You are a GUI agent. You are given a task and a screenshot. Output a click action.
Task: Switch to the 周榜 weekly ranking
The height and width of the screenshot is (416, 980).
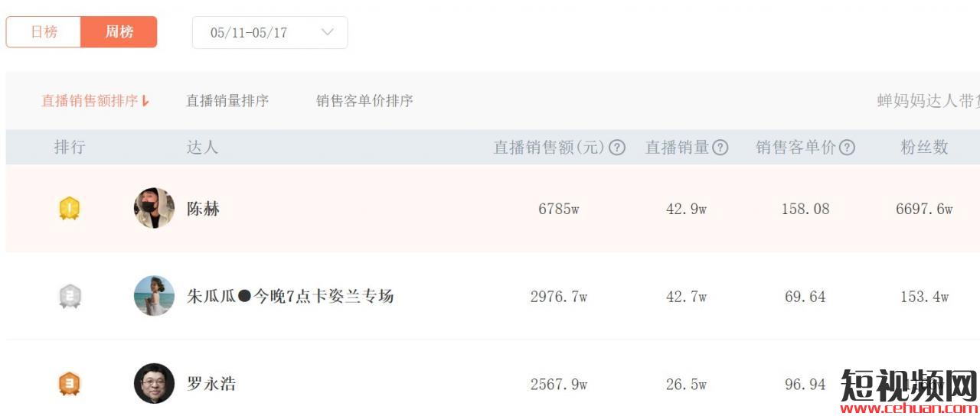tap(119, 32)
